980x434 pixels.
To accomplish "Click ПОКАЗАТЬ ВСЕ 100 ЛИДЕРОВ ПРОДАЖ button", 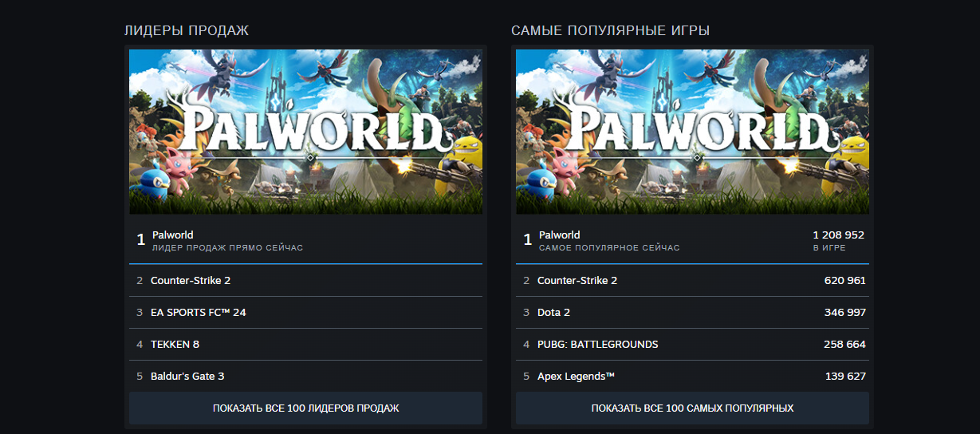I will click(x=305, y=408).
